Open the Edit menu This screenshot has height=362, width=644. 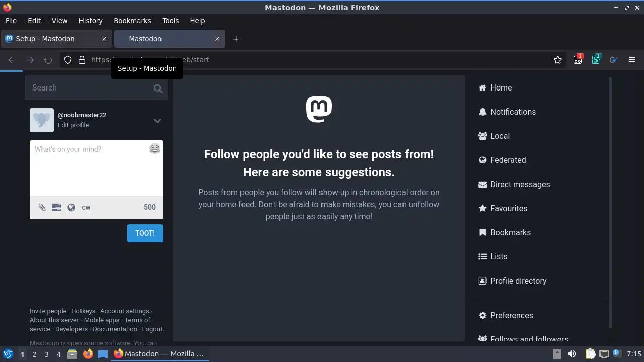(34, 21)
